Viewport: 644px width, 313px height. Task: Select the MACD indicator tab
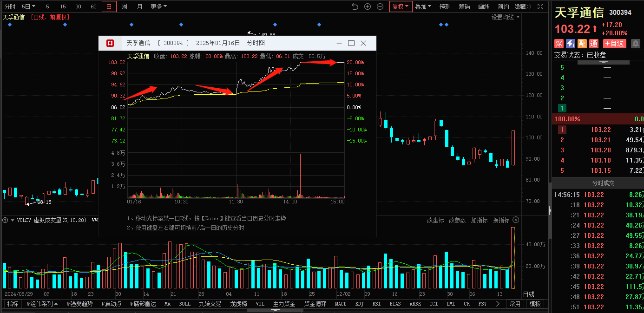(x=341, y=304)
